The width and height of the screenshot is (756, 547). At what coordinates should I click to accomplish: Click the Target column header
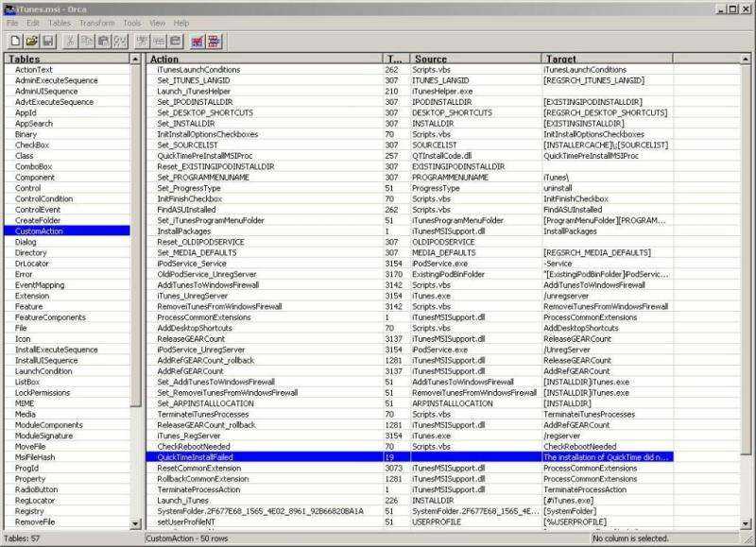607,59
